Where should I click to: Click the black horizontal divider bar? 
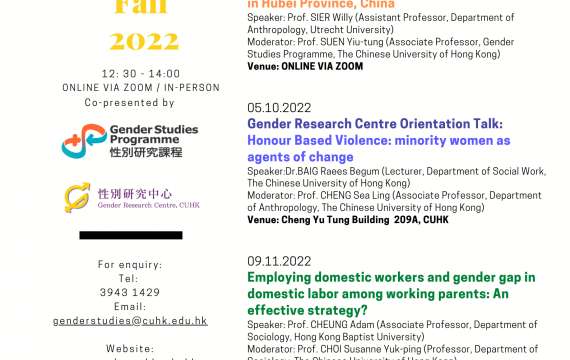[x=131, y=235]
